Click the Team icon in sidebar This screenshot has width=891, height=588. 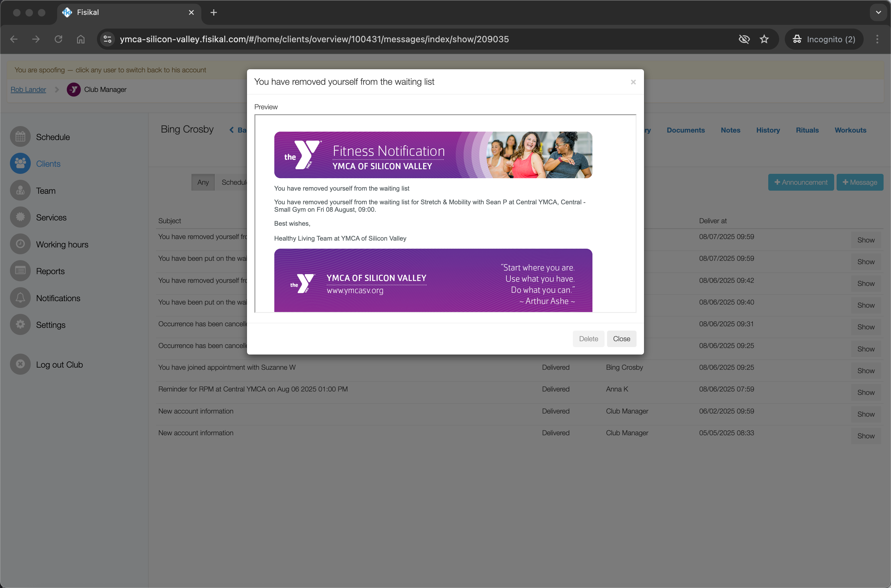20,191
